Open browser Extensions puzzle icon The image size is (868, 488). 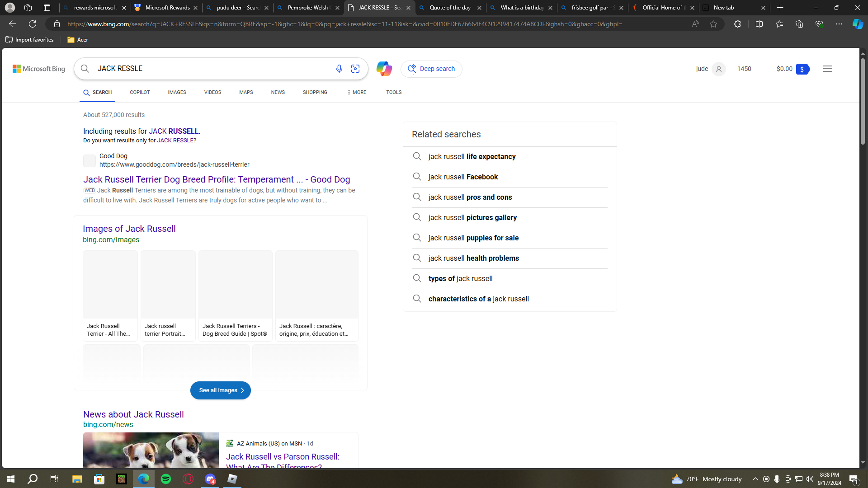737,24
